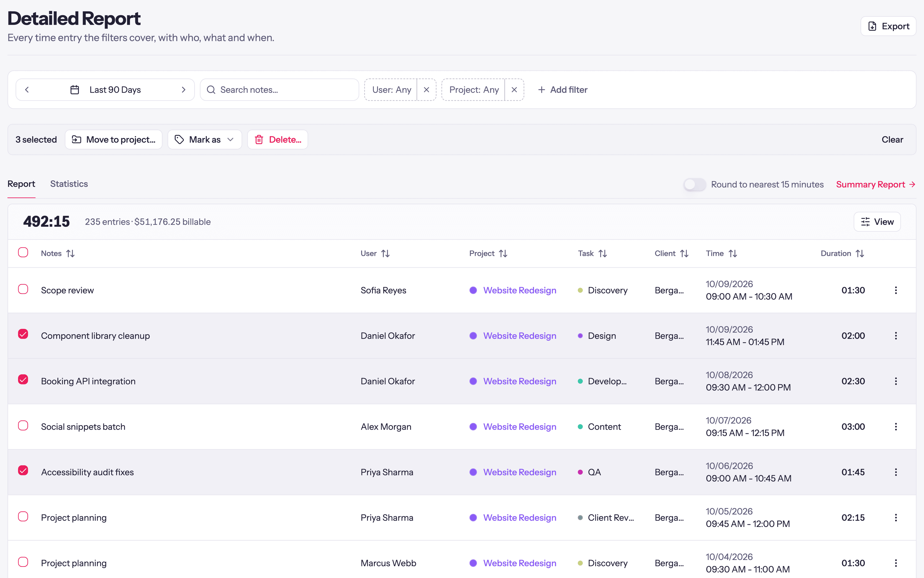This screenshot has height=578, width=924.
Task: Switch to the Report tab
Action: (x=21, y=184)
